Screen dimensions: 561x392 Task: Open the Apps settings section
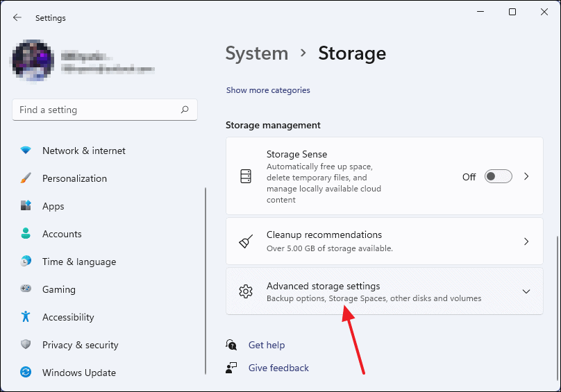click(x=53, y=206)
